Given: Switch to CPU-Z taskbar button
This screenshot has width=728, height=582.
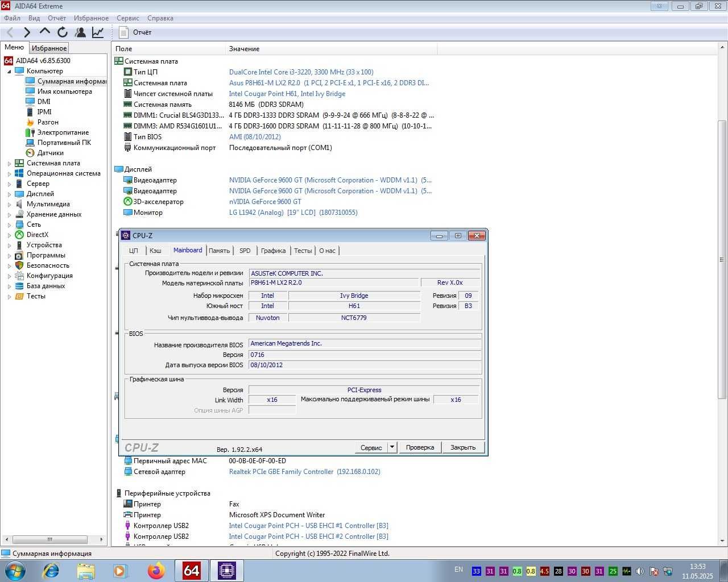Looking at the screenshot, I should point(227,570).
